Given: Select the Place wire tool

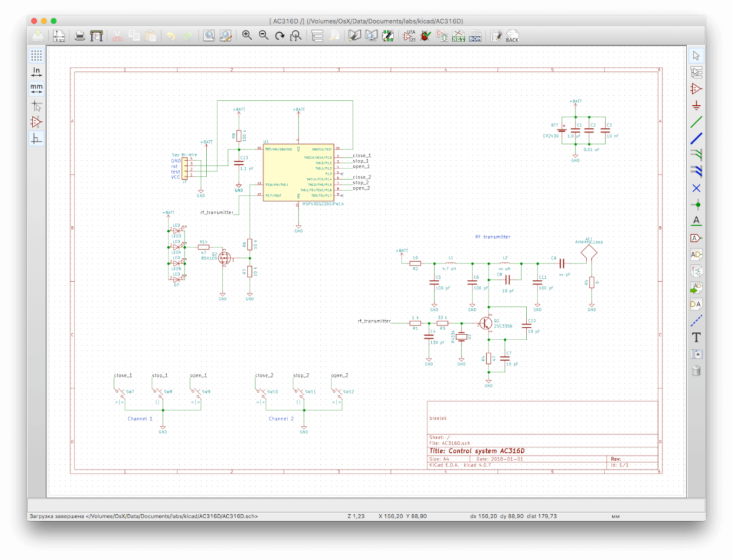Looking at the screenshot, I should tap(696, 122).
